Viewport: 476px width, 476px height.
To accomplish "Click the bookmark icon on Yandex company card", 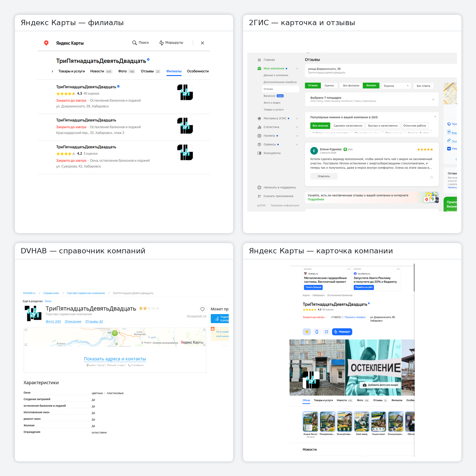I will pyautogui.click(x=307, y=332).
